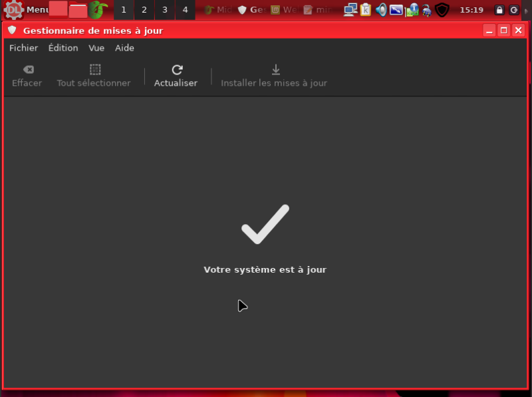Launch the green snake application icon
532x397 pixels.
point(98,10)
